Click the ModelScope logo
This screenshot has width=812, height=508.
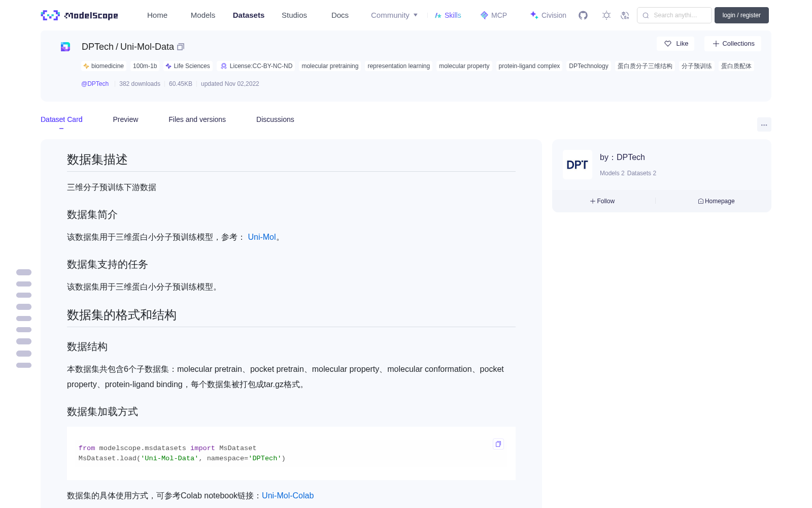(x=79, y=15)
